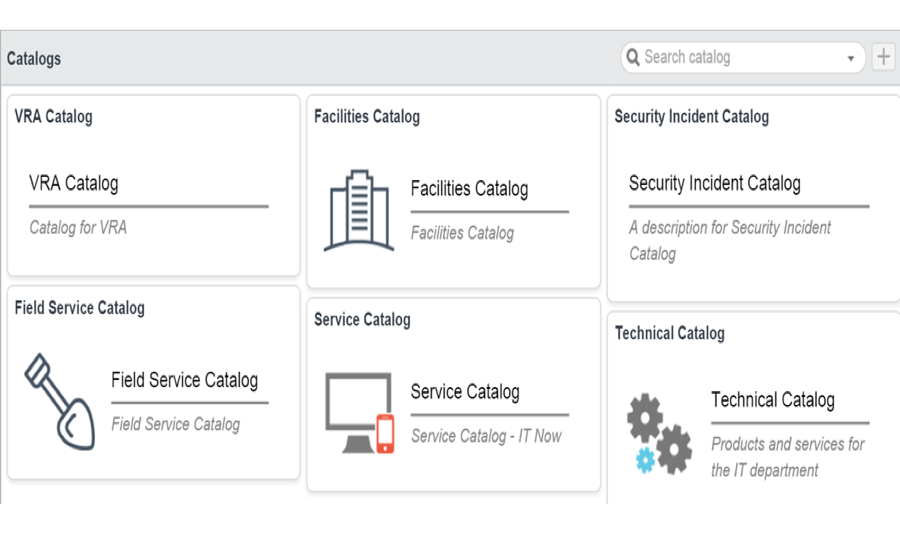Click the plus icon to add catalog
This screenshot has width=900, height=534.
(x=883, y=57)
